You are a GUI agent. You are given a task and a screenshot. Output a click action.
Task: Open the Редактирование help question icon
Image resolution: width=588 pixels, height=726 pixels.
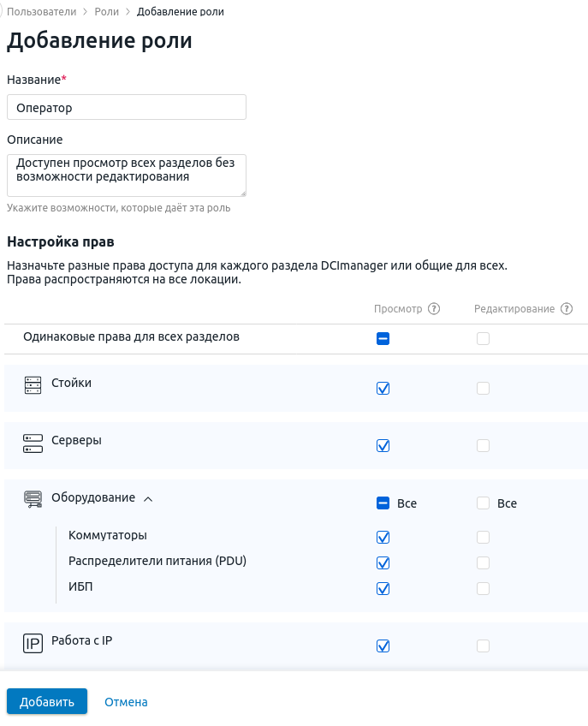coord(567,309)
